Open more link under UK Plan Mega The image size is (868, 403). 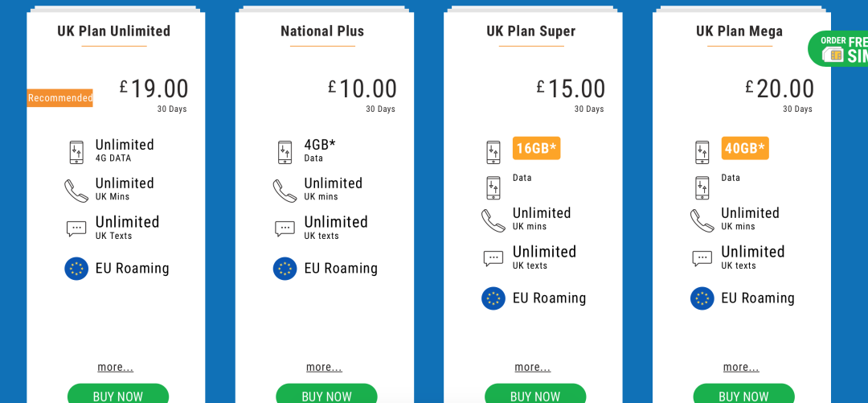pos(741,367)
